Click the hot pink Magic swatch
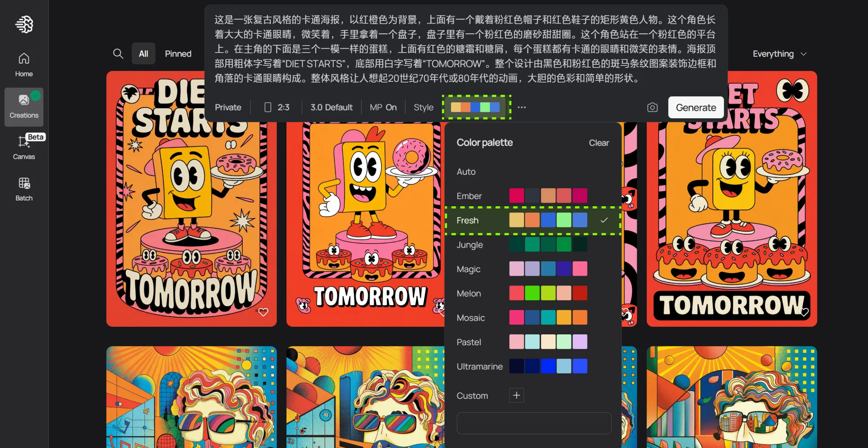Image resolution: width=868 pixels, height=448 pixels. 580,269
